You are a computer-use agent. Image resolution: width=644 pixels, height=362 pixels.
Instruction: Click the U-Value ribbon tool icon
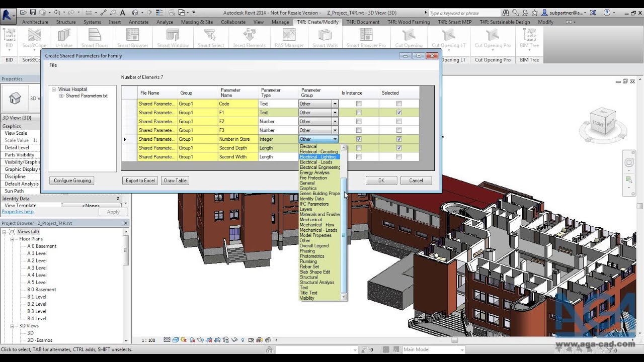click(x=64, y=35)
